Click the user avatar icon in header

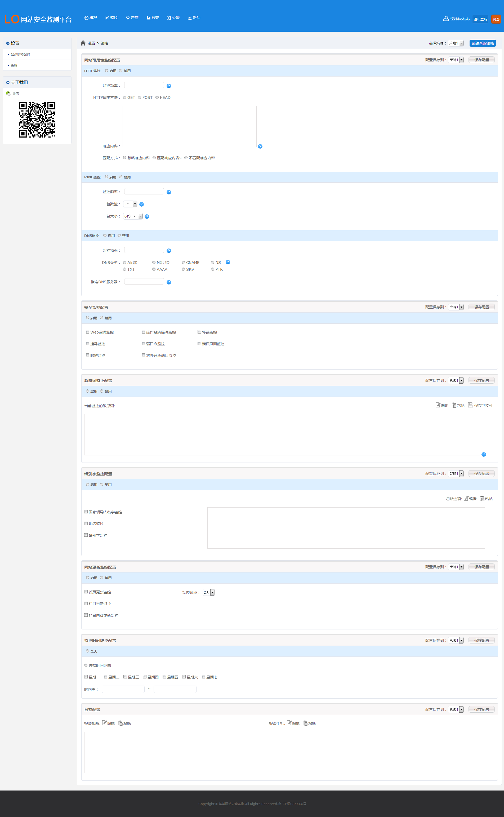[446, 19]
